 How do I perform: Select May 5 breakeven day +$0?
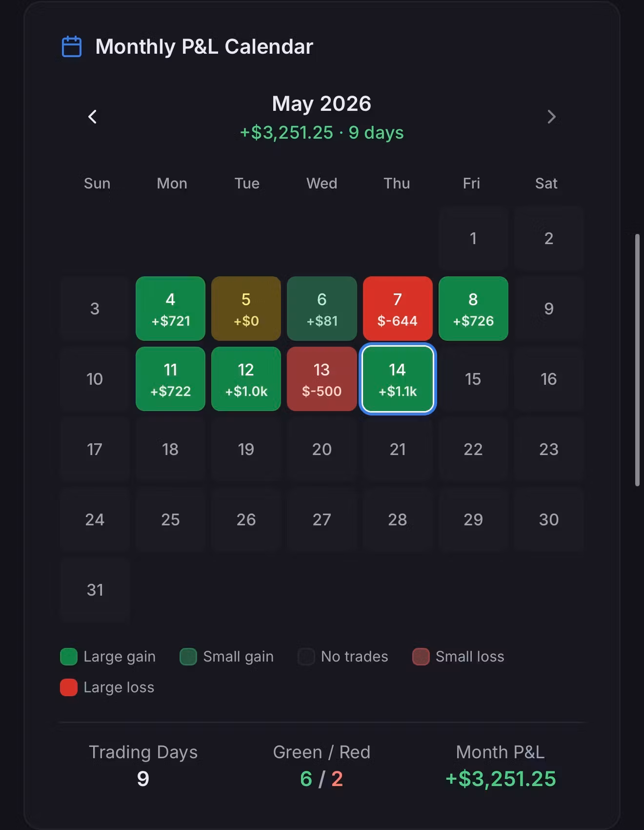(246, 309)
